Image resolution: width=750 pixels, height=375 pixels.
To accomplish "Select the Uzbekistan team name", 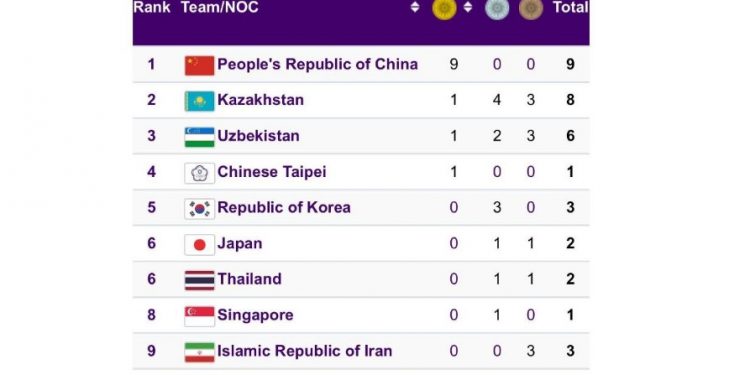I will point(258,136).
